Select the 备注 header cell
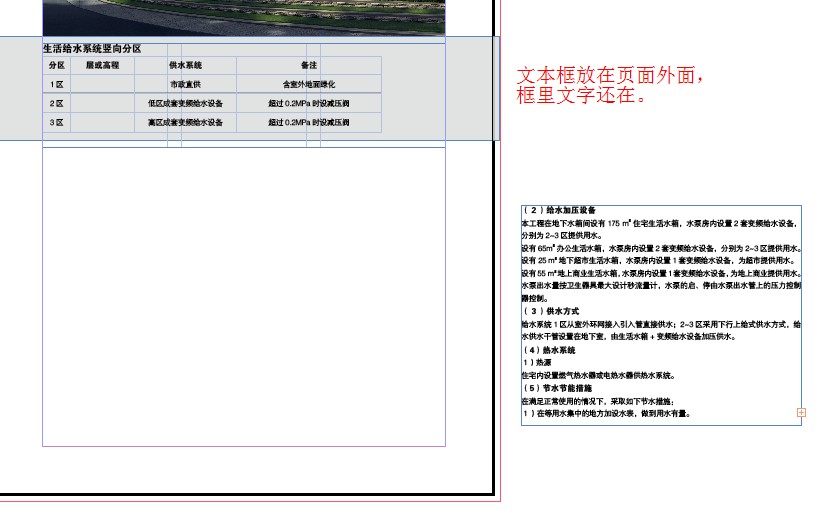This screenshot has width=823, height=526. click(309, 66)
